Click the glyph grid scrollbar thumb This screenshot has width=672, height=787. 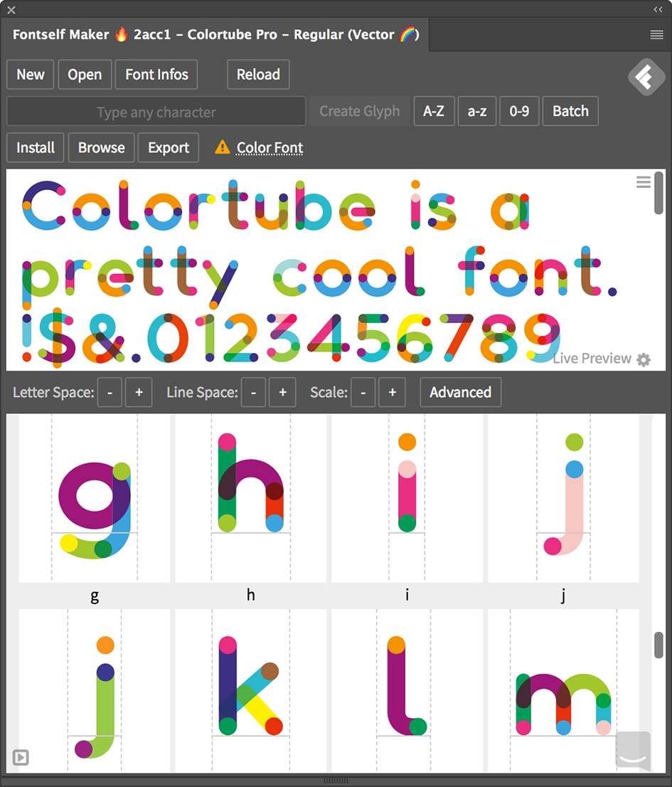[658, 645]
